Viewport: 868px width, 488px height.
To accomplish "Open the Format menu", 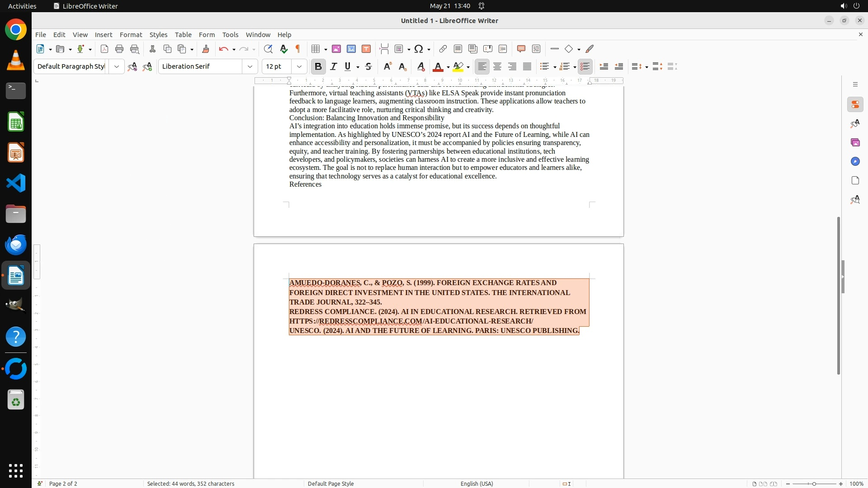I will (x=131, y=35).
